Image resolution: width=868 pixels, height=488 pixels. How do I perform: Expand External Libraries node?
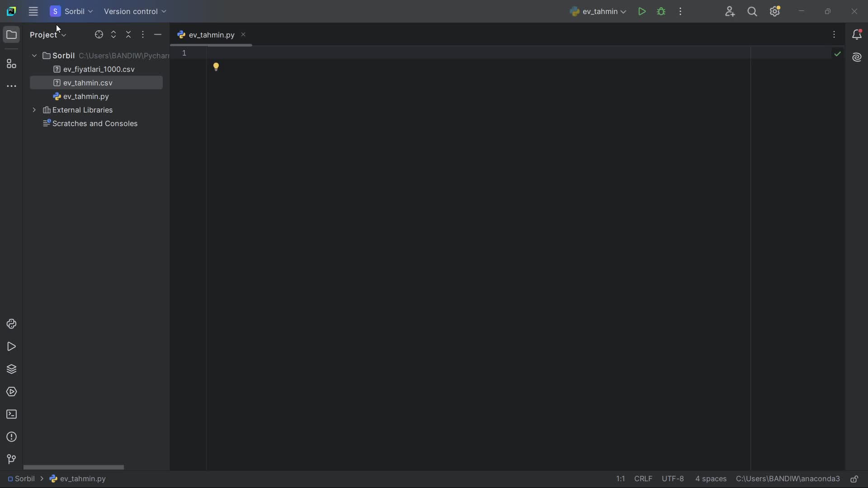34,110
